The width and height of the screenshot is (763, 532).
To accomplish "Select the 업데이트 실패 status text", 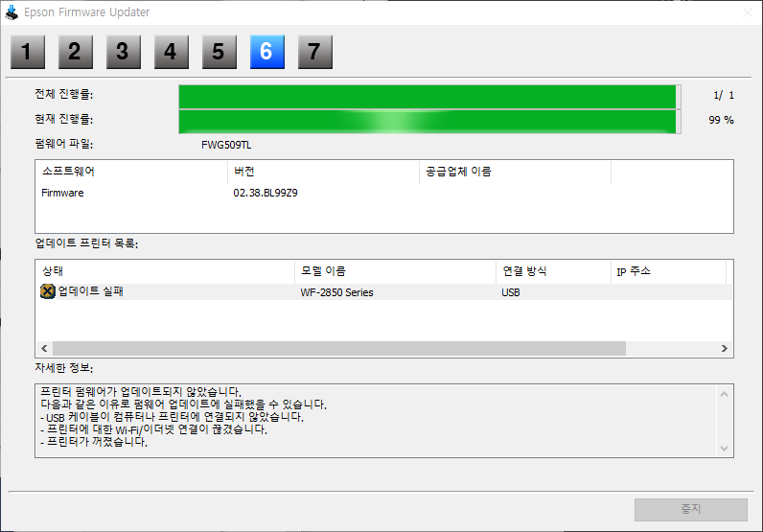I will 90,291.
